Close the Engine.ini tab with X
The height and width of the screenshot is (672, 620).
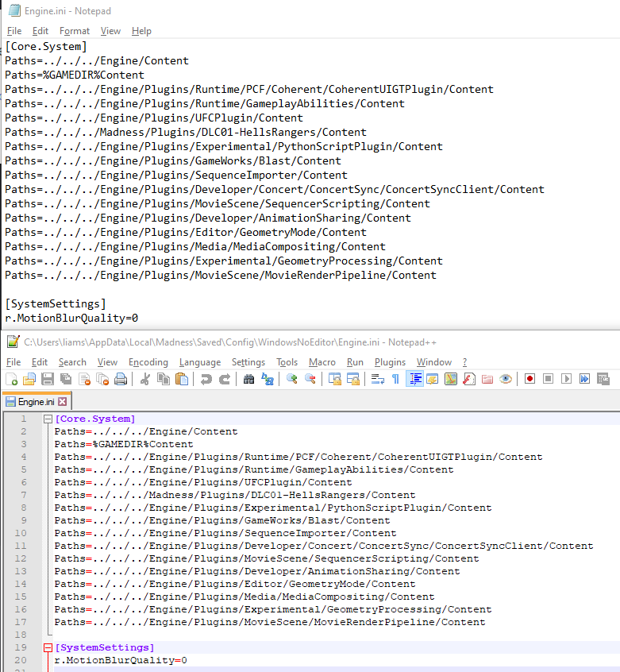coord(63,402)
